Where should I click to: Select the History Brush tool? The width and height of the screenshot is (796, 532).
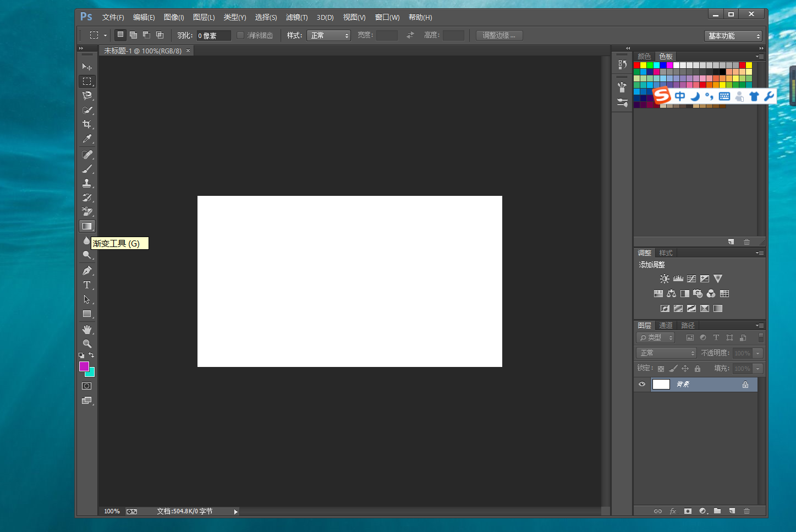coord(87,198)
